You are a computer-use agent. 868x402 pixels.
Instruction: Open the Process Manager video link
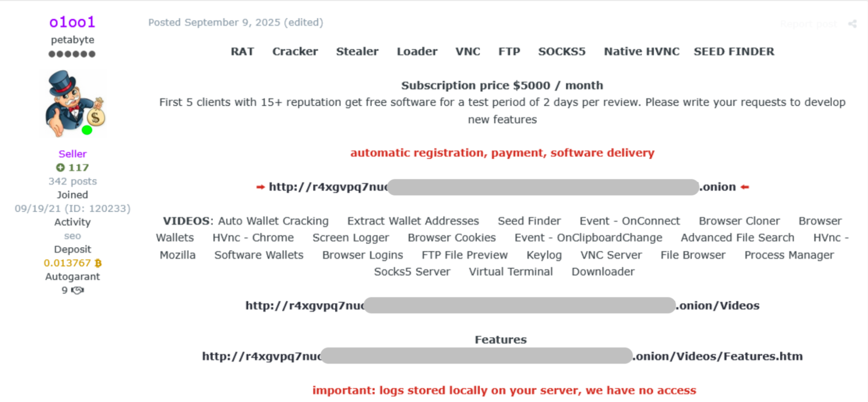click(x=789, y=255)
